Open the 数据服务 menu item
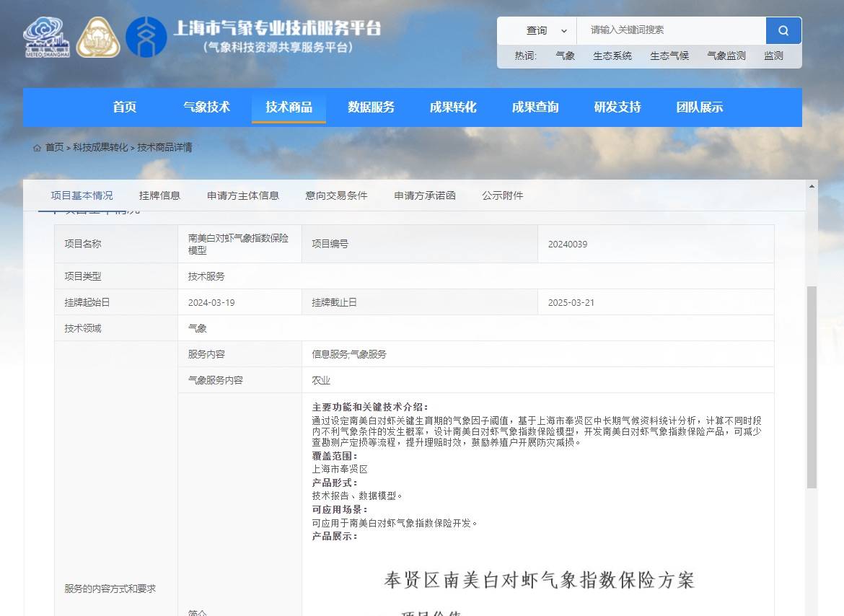The image size is (844, 616). click(x=370, y=107)
